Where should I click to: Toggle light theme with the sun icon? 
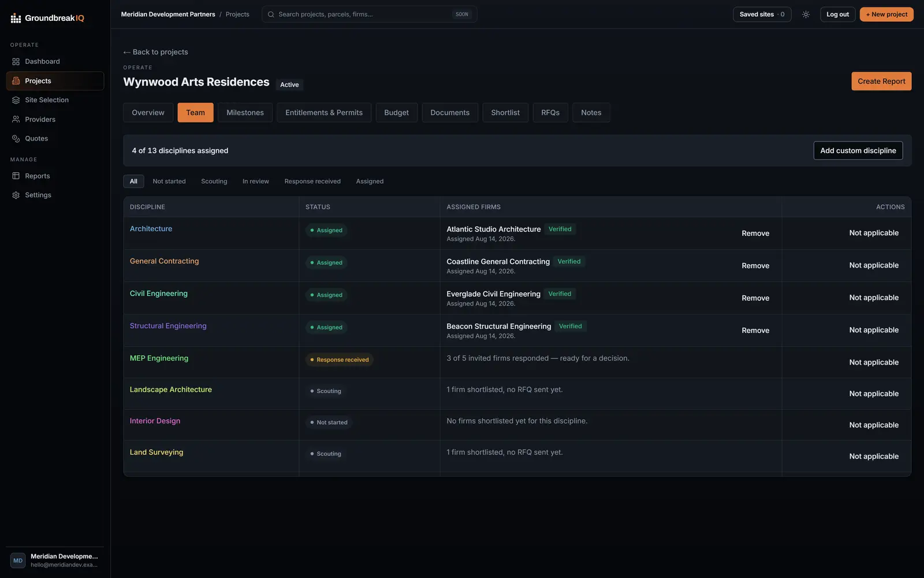(806, 14)
